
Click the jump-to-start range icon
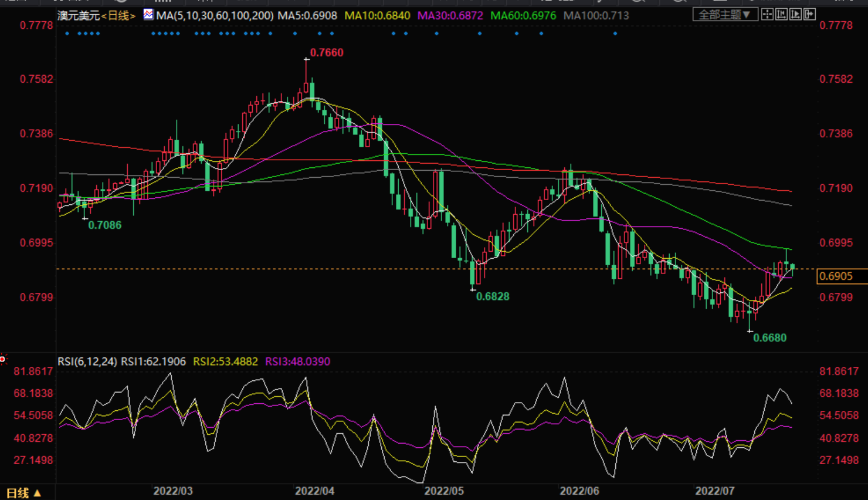click(781, 15)
